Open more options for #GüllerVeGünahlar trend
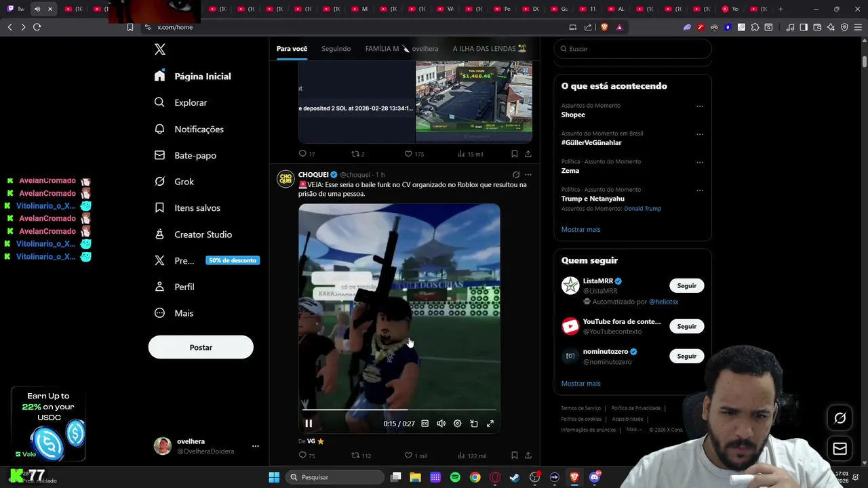The width and height of the screenshot is (868, 488). click(x=699, y=134)
